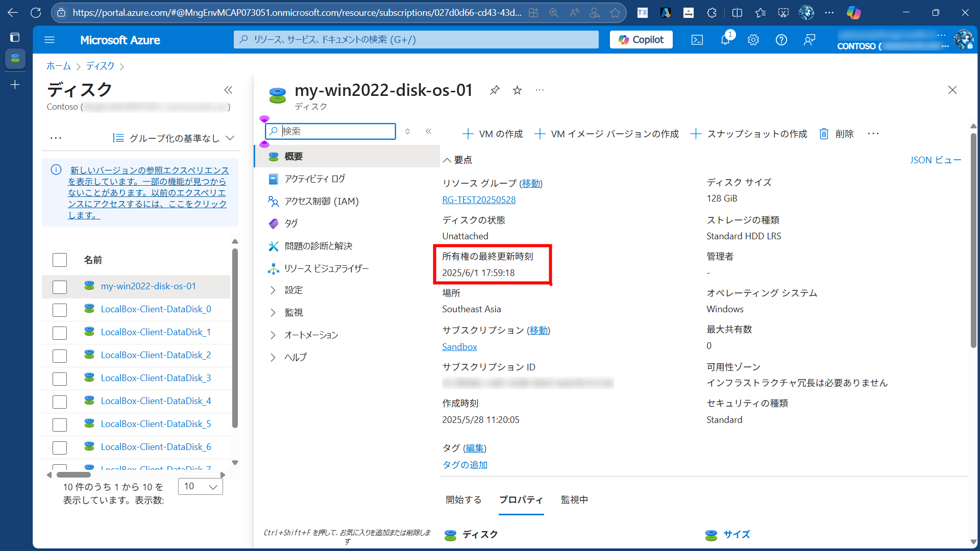
Task: Open the Azure portal hamburger menu
Action: (x=50, y=40)
